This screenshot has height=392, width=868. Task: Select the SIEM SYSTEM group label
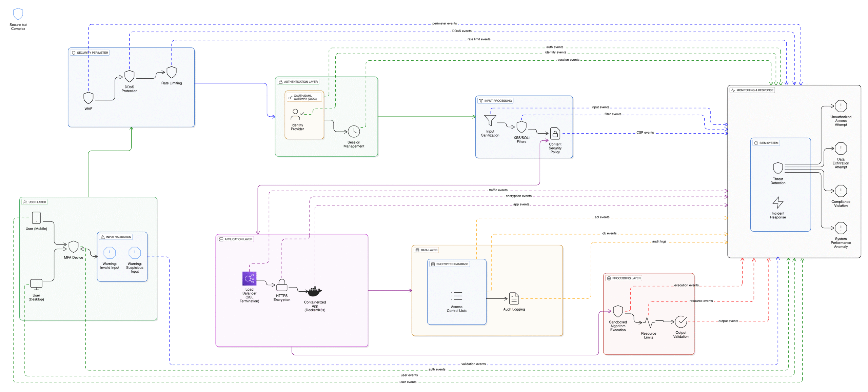pos(766,143)
